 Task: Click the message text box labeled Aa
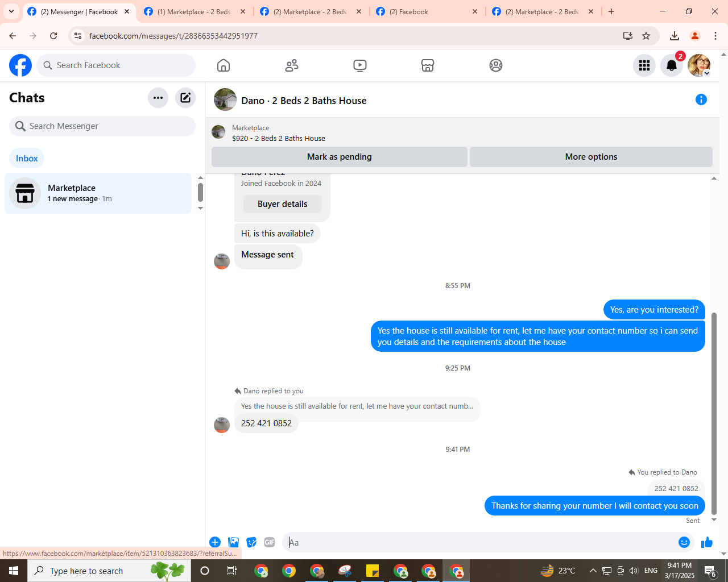click(481, 542)
